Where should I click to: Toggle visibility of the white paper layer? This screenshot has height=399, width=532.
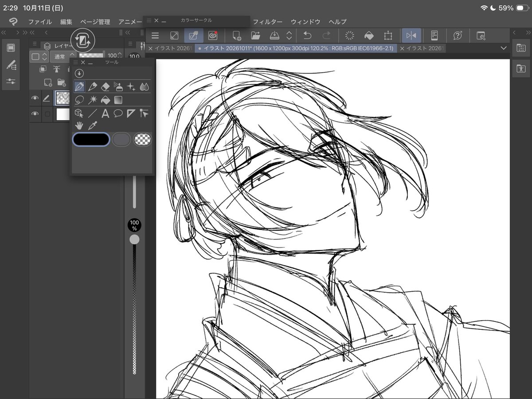coord(35,114)
